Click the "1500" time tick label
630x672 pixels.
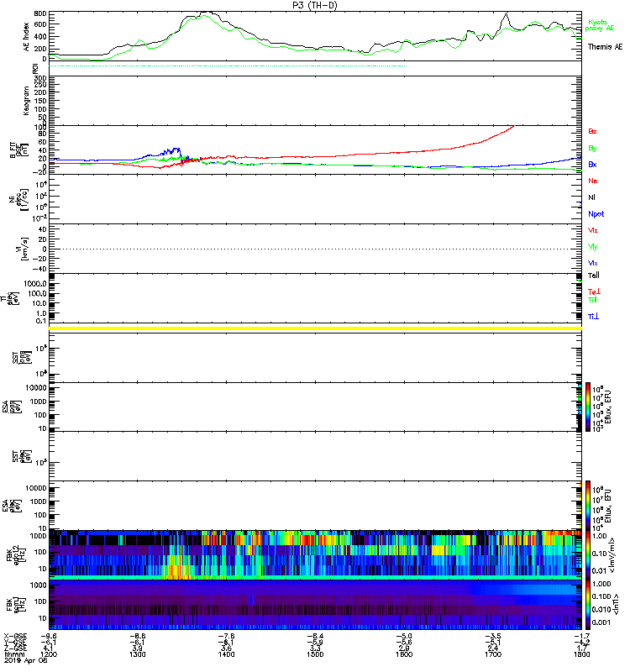[x=315, y=654]
